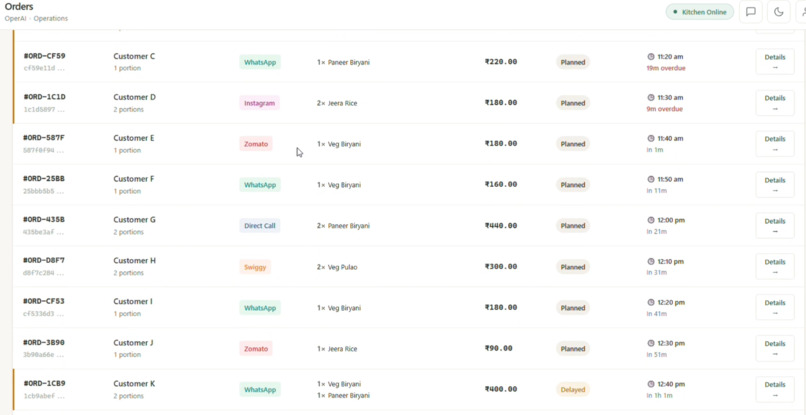The height and width of the screenshot is (415, 806).
Task: Click Planned status of order #ORD-435B
Action: (x=573, y=226)
